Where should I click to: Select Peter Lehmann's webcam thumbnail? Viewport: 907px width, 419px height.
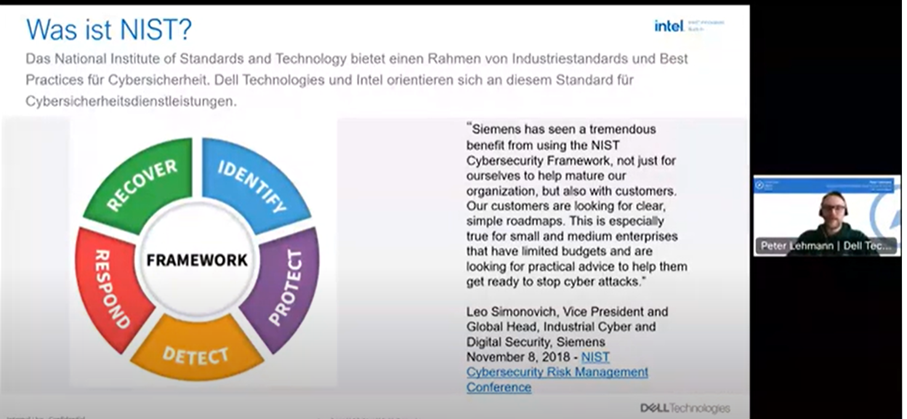[x=827, y=215]
